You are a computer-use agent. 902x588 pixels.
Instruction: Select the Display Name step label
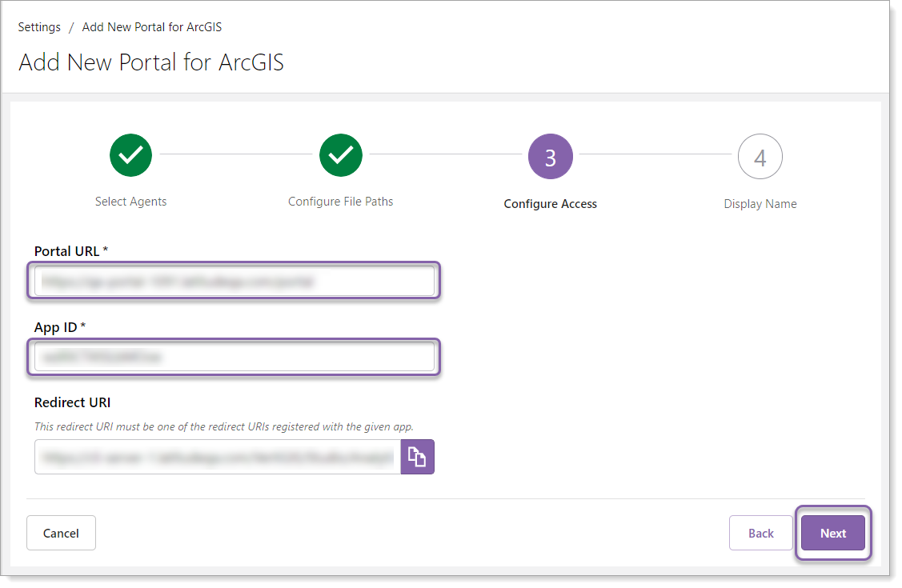click(x=760, y=204)
